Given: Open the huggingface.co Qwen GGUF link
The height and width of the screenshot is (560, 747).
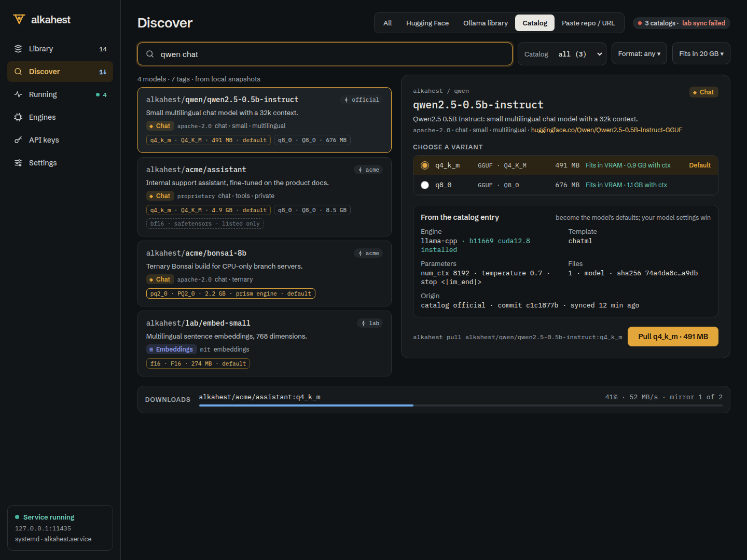Looking at the screenshot, I should pyautogui.click(x=606, y=130).
